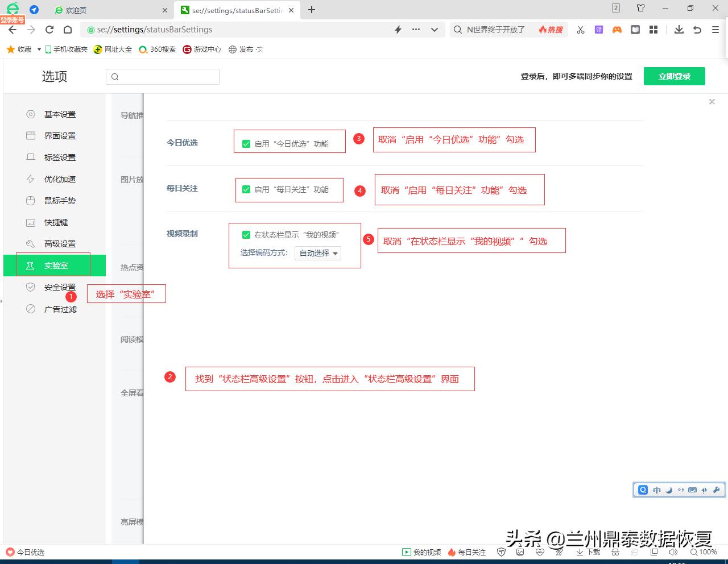The height and width of the screenshot is (564, 728).
Task: Open reading mode icon in toolbar
Action: click(x=635, y=29)
